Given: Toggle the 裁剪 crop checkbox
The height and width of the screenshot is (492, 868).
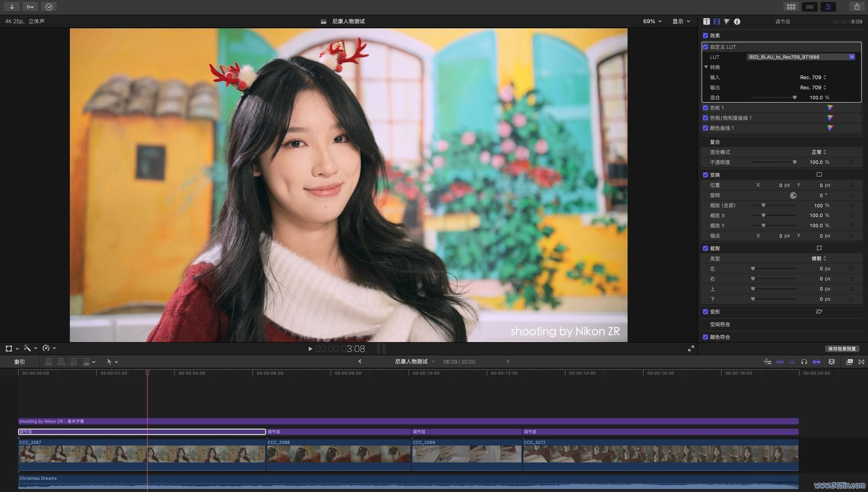Looking at the screenshot, I should [705, 248].
